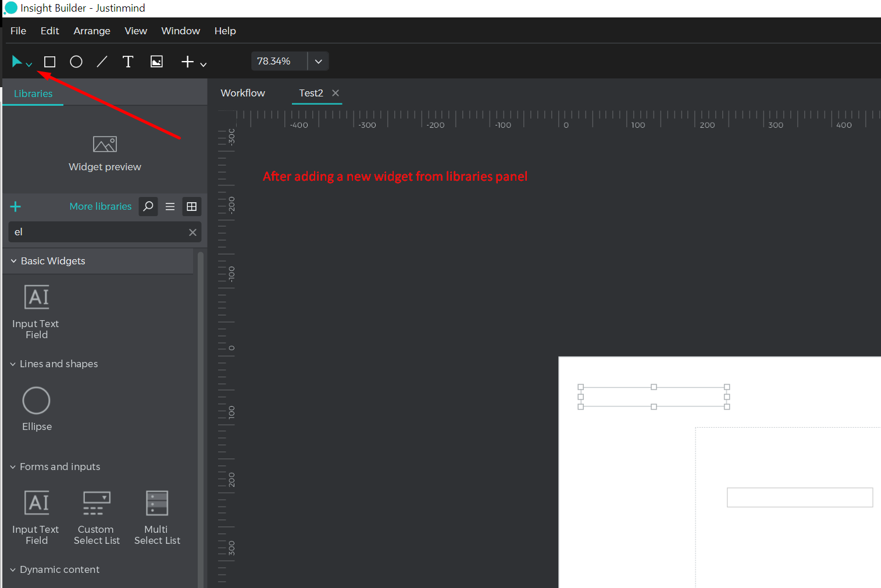Close the Test2 tab
The width and height of the screenshot is (881, 588).
pyautogui.click(x=336, y=93)
